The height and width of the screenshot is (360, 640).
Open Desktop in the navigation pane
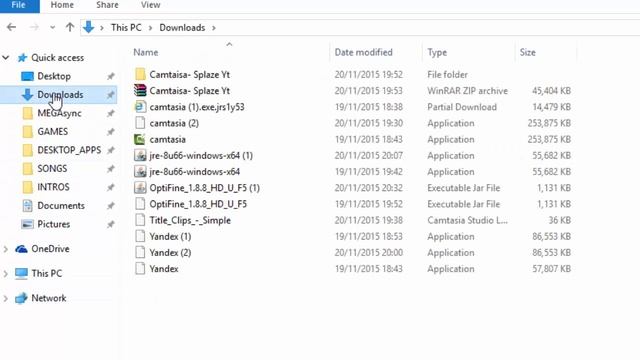pyautogui.click(x=54, y=76)
